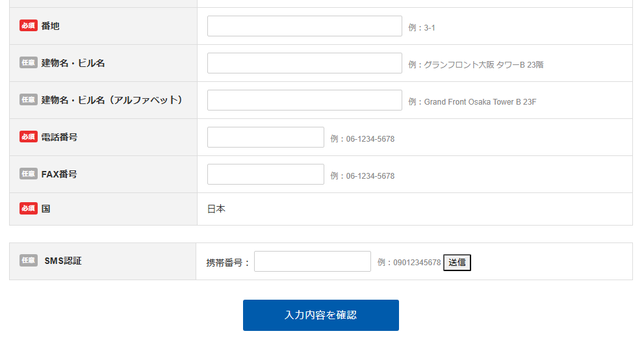Click the 日本 country value text
The width and height of the screenshot is (644, 353).
[x=216, y=209]
